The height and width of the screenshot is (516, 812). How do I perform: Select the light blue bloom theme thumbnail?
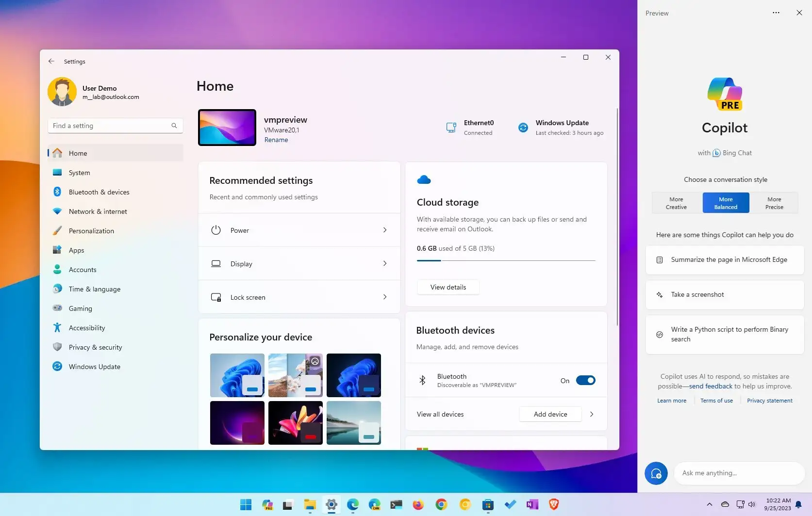237,375
